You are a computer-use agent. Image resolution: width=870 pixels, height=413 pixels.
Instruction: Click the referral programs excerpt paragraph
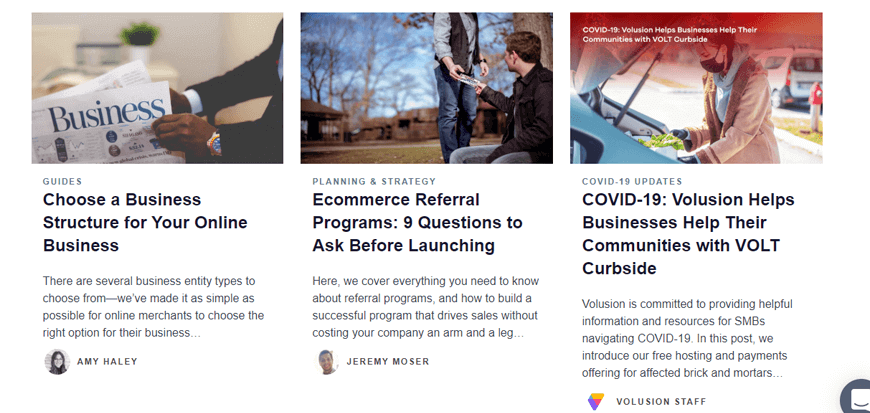426,307
